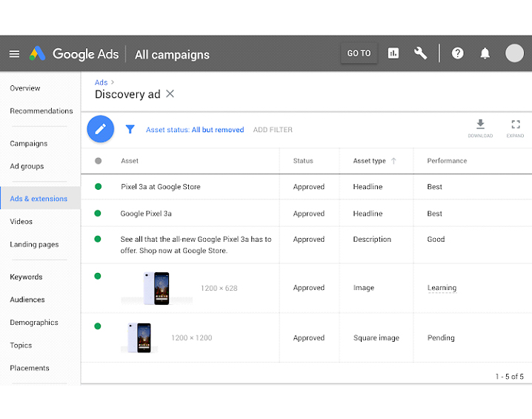Open Asset status: All but removed filter
The image size is (532, 419).
point(195,130)
